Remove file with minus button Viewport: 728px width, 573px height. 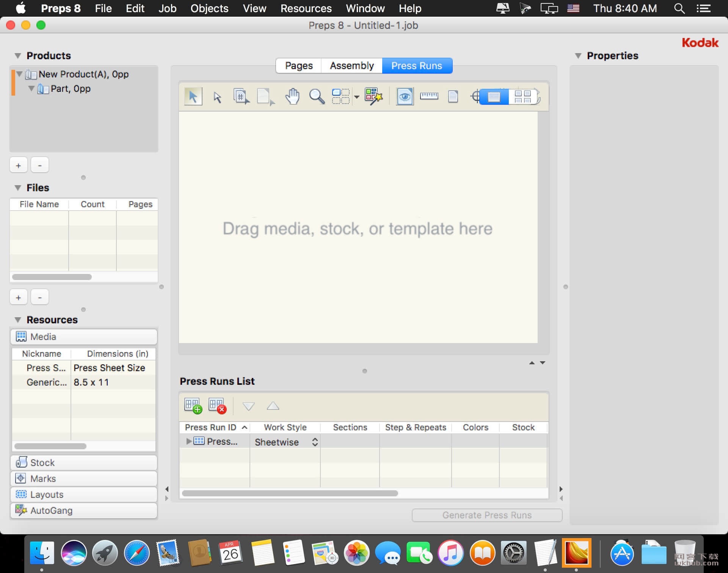(x=40, y=298)
